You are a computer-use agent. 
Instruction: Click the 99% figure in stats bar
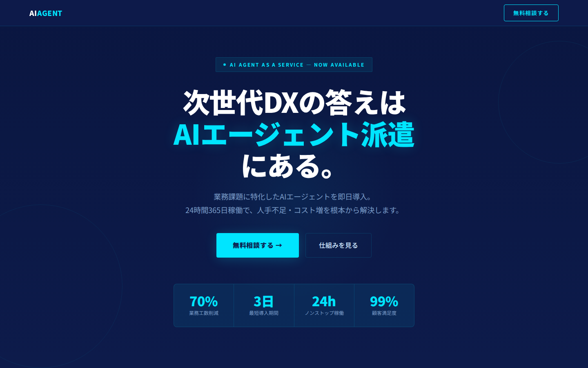384,301
